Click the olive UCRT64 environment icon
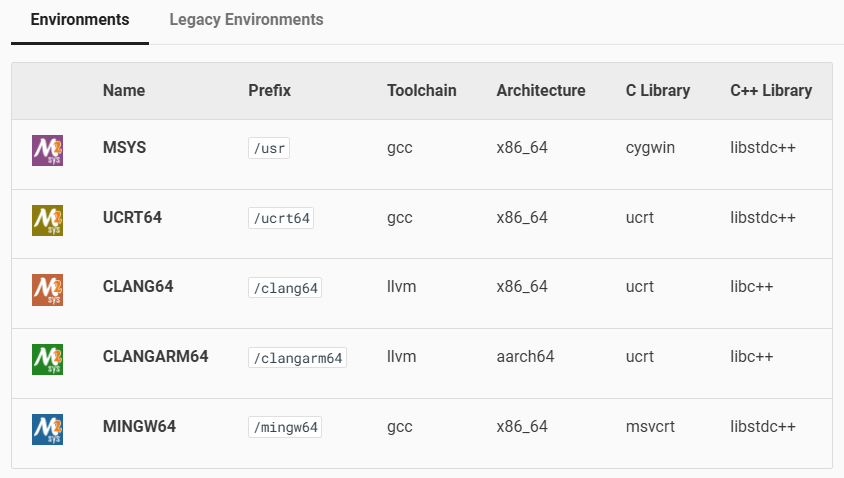Image resolution: width=844 pixels, height=478 pixels. pos(47,219)
